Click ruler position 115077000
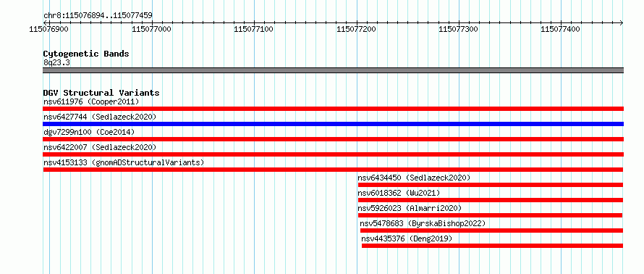This screenshot has height=274, width=644. [152, 29]
